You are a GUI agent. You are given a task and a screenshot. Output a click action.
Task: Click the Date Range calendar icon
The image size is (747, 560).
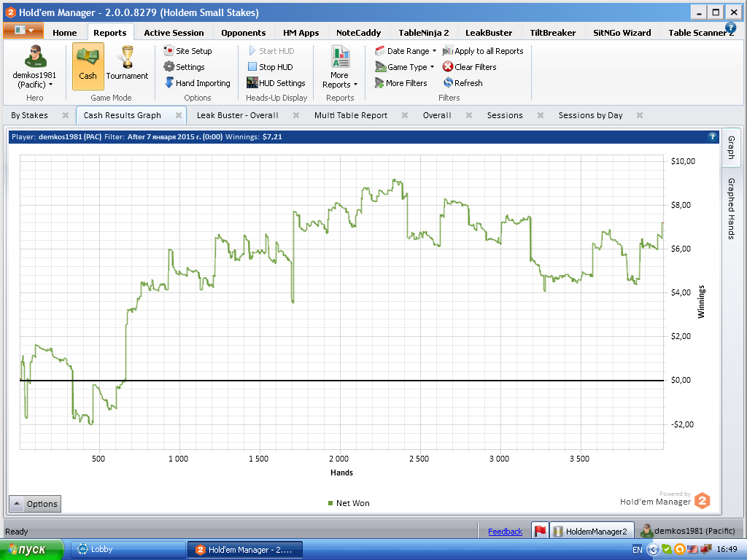coord(379,51)
